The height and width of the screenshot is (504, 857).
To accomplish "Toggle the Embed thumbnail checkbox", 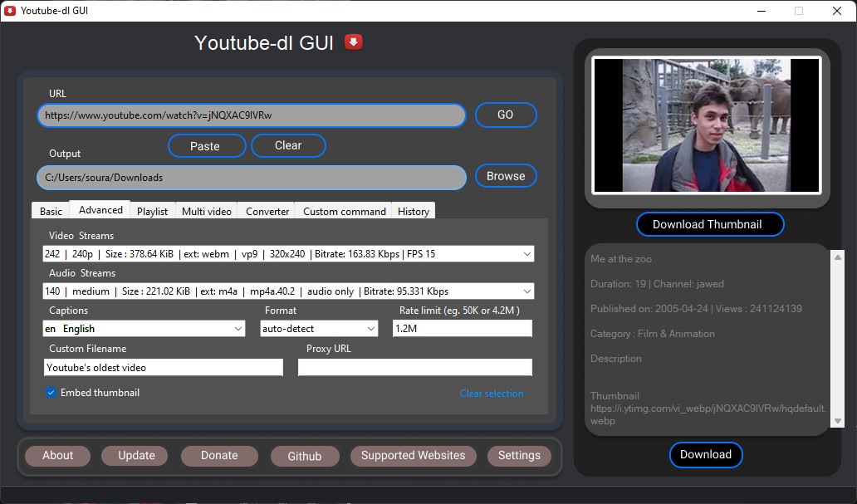I will [51, 393].
